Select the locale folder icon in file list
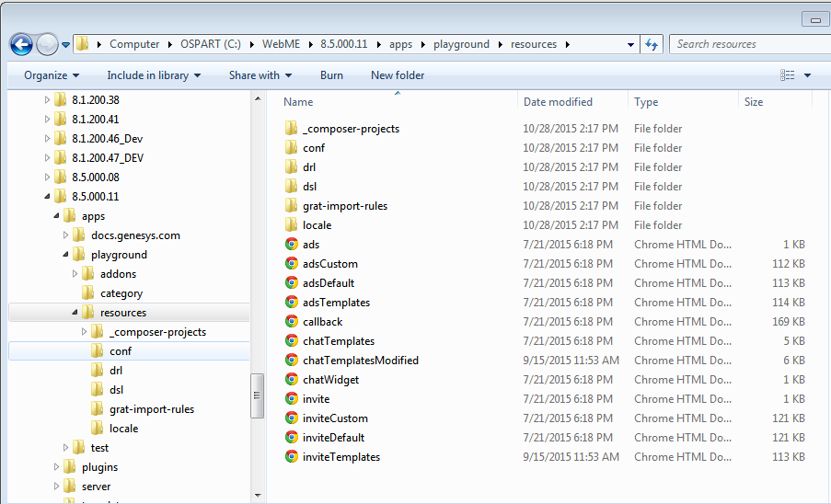Screen dimensions: 831x504 click(291, 225)
